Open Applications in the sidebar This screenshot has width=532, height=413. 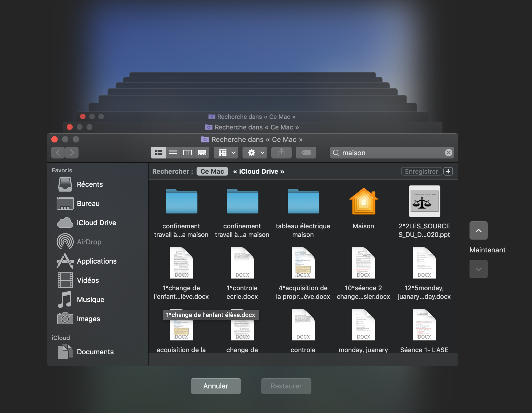click(x=96, y=261)
